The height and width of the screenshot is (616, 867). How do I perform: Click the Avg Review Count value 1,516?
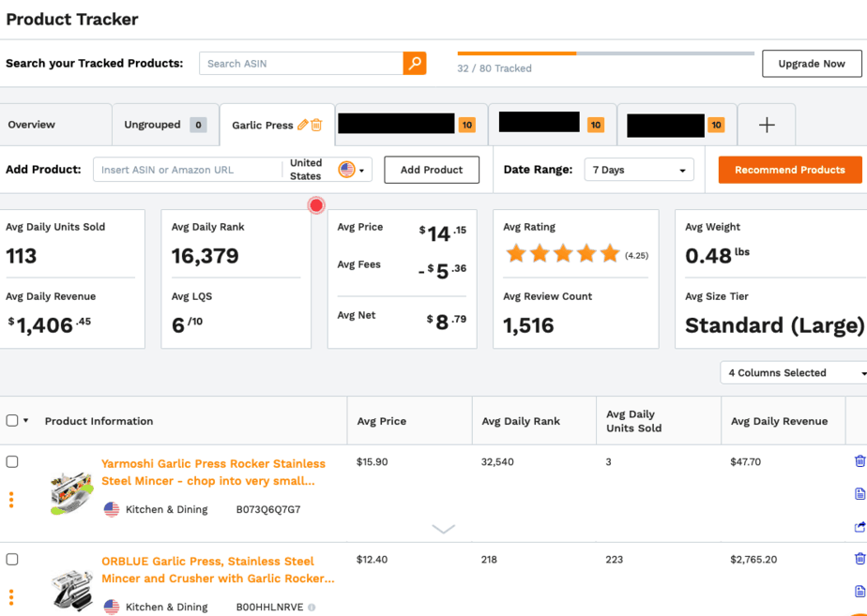[x=528, y=325]
